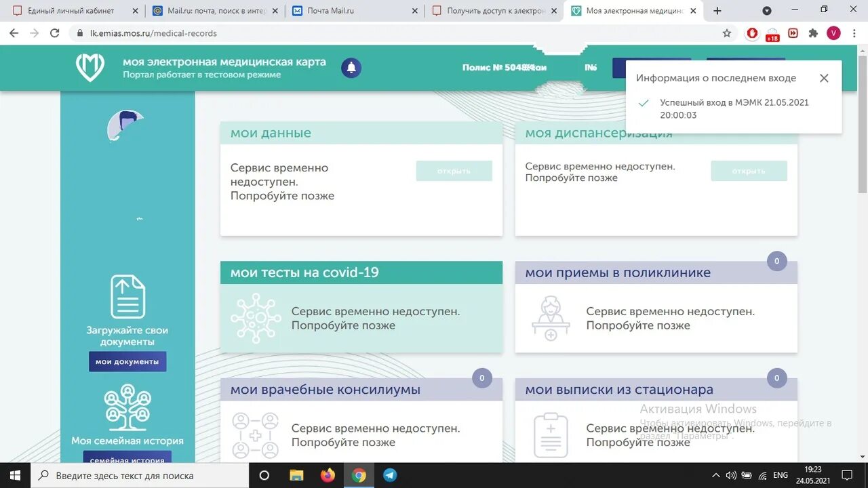
Task: Open Chrome profile V avatar
Action: [833, 33]
